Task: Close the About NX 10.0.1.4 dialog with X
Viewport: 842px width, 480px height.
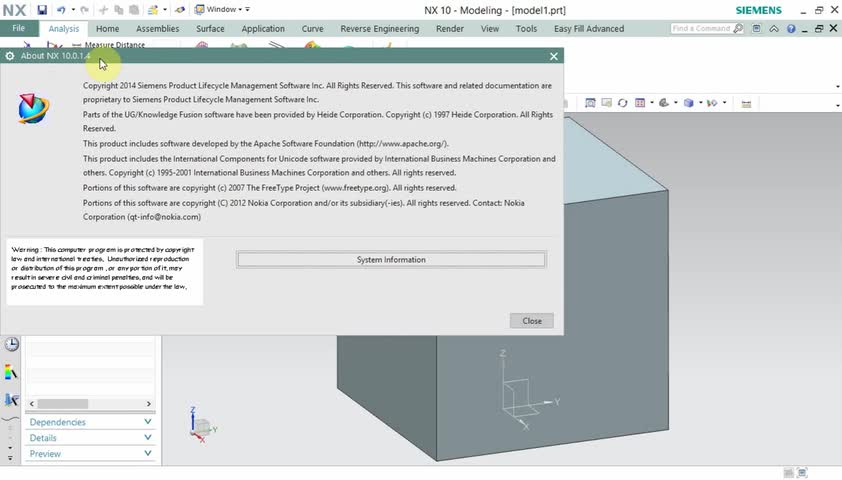Action: pos(554,56)
